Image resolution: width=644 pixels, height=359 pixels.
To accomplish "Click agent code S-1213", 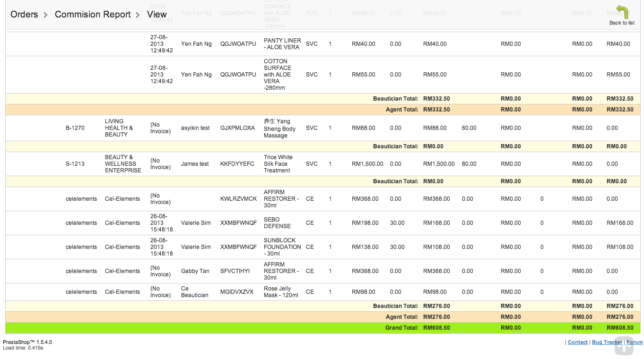I will (75, 164).
